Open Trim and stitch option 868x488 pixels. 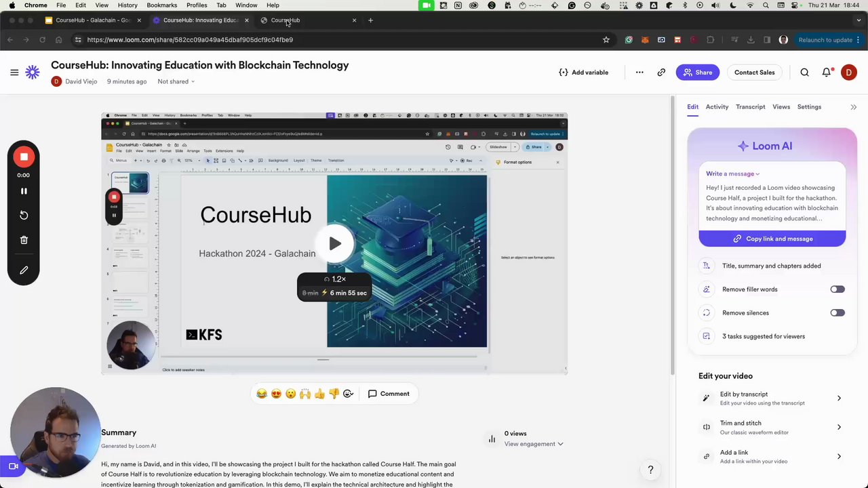tap(772, 428)
